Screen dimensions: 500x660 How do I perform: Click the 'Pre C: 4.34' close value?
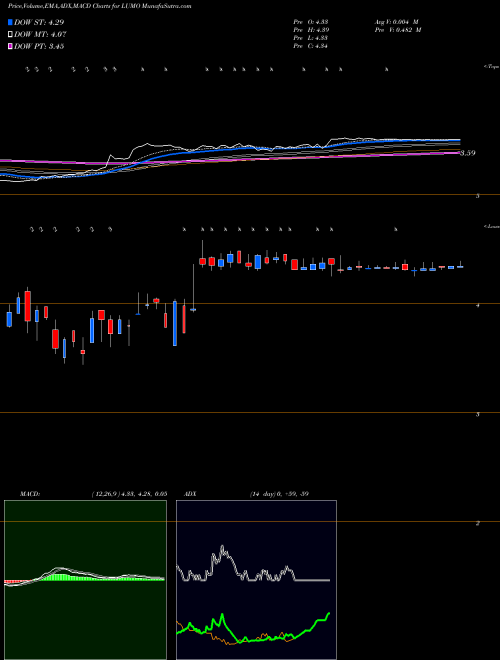tap(311, 46)
